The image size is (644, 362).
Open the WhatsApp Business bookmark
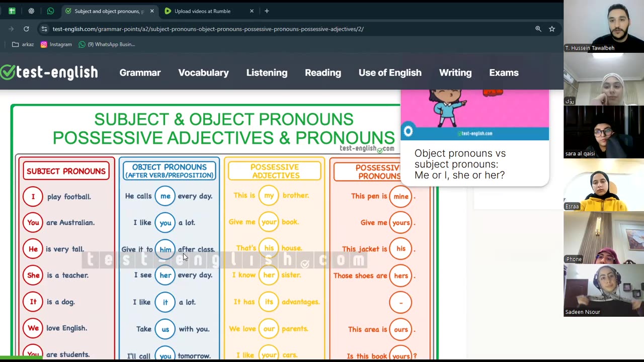click(x=107, y=44)
